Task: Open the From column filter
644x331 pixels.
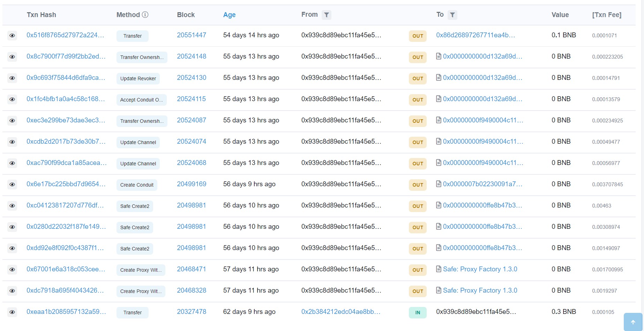Action: [326, 15]
